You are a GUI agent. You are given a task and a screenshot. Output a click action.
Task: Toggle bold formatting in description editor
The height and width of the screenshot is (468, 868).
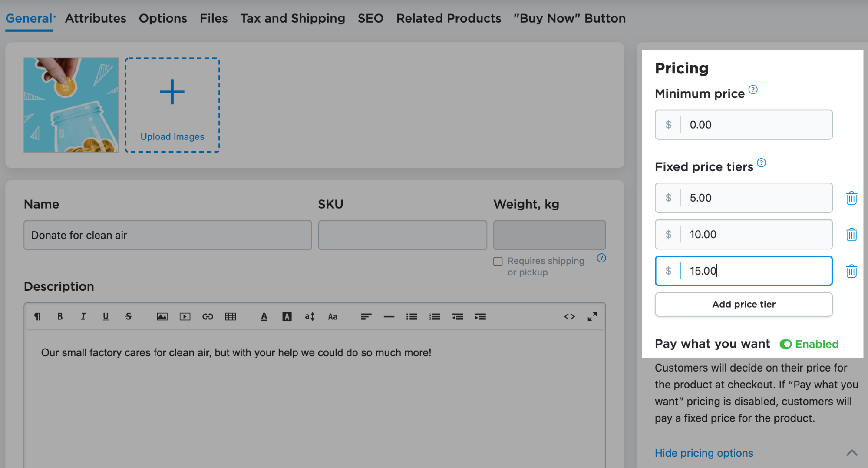(60, 316)
